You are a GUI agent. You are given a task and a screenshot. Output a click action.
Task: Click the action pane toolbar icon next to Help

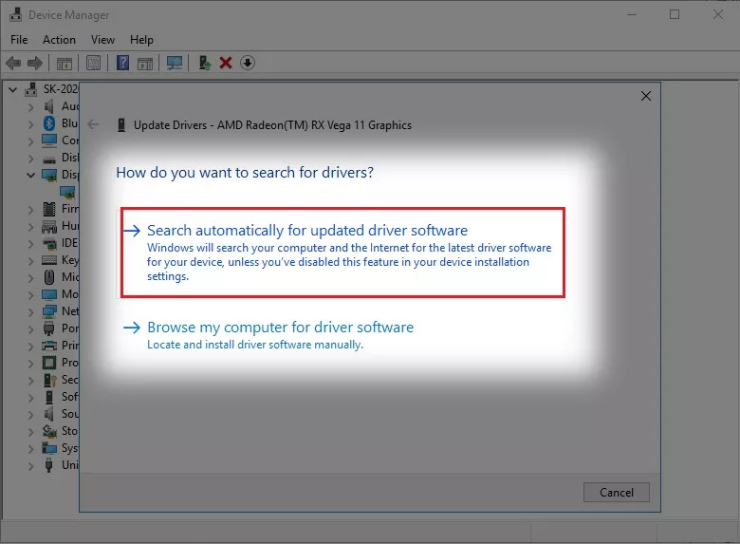[x=145, y=63]
